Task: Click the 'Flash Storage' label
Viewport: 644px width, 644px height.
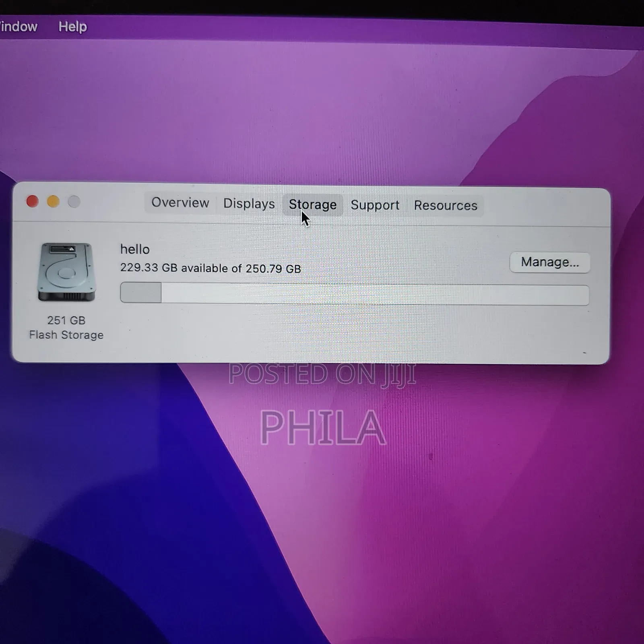Action: point(66,335)
